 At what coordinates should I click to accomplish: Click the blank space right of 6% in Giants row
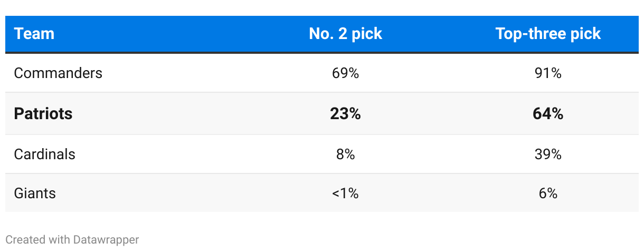[x=602, y=193]
